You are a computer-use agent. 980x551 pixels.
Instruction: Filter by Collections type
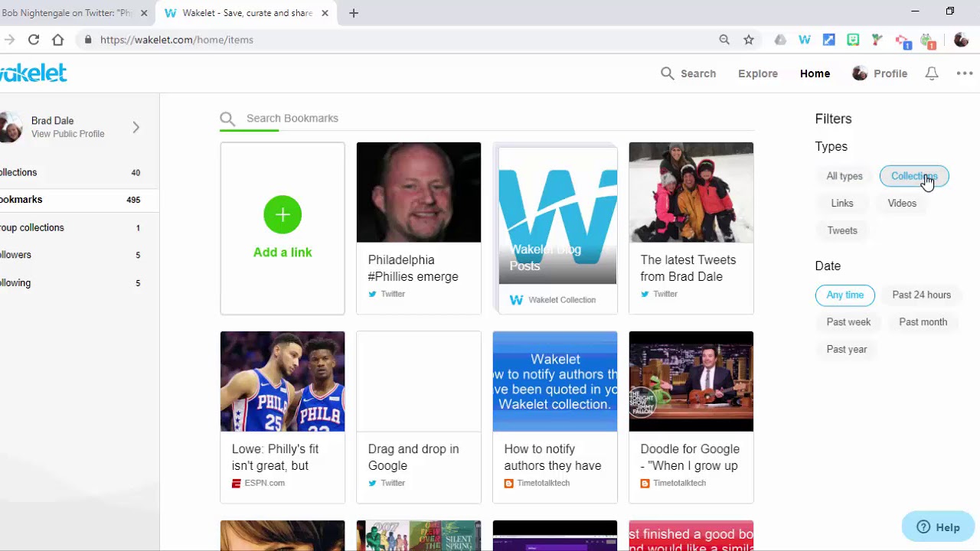914,176
